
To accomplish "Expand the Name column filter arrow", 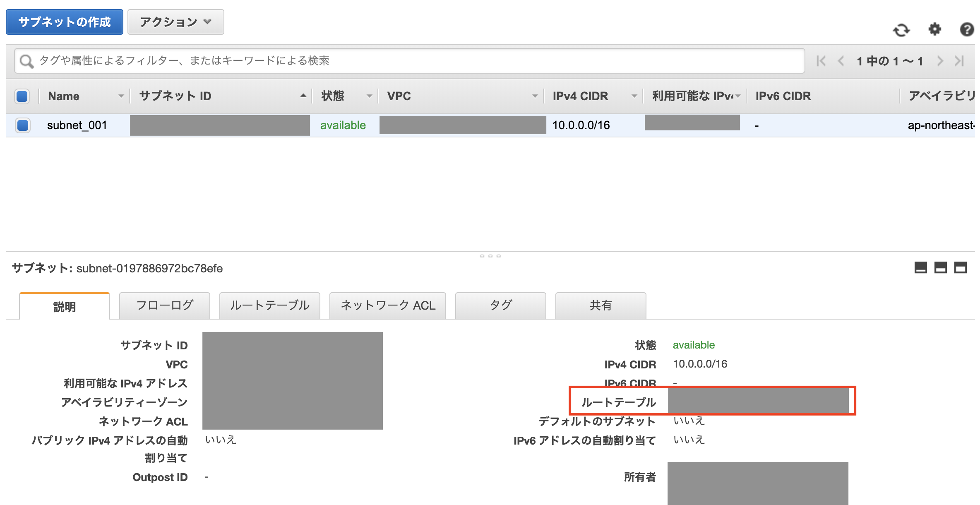I will point(121,96).
